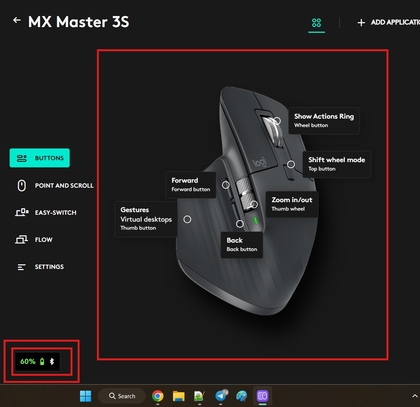Open Point and Scroll settings
The height and width of the screenshot is (407, 420).
pyautogui.click(x=55, y=186)
